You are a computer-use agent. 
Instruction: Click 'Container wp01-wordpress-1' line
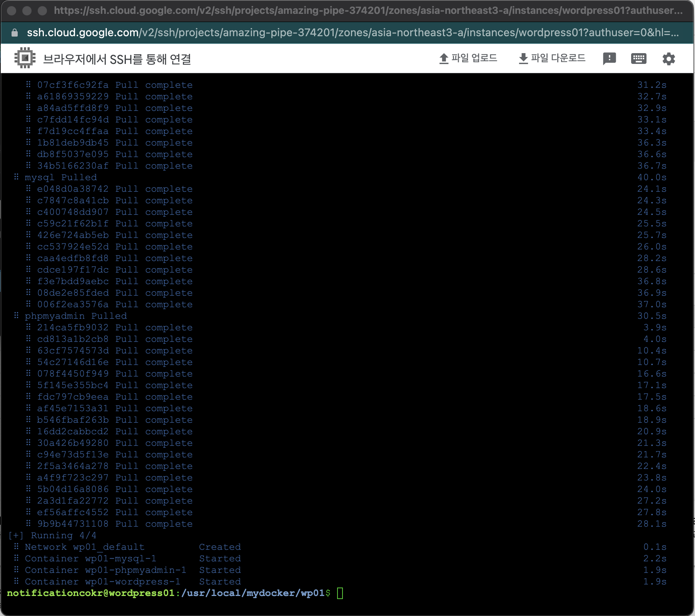click(x=102, y=582)
